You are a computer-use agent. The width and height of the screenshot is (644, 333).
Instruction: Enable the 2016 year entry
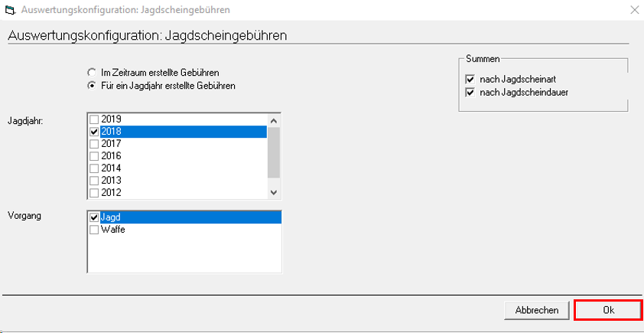[x=94, y=156]
